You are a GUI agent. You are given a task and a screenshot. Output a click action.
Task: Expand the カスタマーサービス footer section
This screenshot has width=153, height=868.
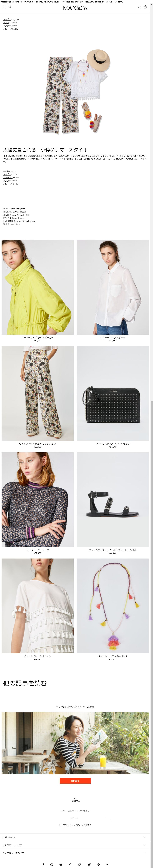(75, 845)
